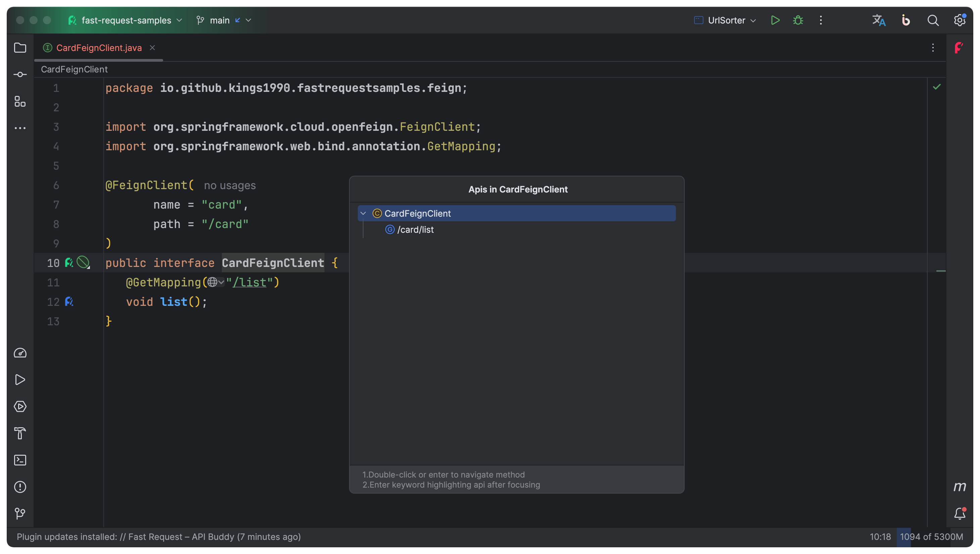Open the Structure tool window

click(20, 102)
